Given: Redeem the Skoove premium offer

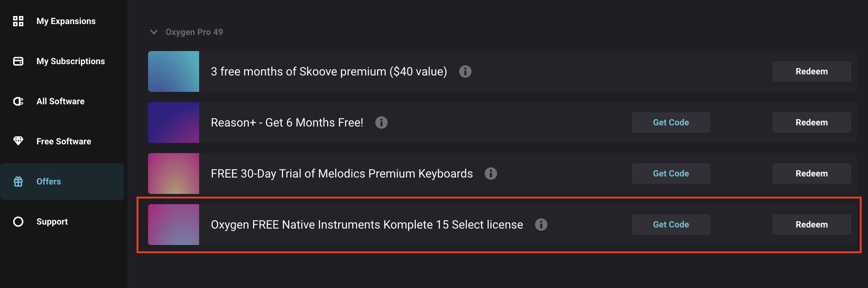Looking at the screenshot, I should pyautogui.click(x=811, y=71).
